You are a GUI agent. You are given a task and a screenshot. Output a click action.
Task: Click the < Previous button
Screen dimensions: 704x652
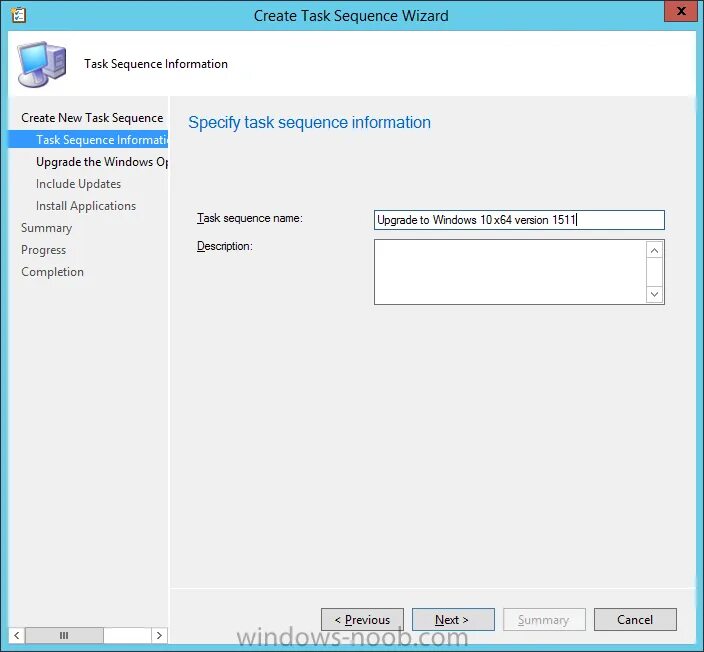pos(362,620)
